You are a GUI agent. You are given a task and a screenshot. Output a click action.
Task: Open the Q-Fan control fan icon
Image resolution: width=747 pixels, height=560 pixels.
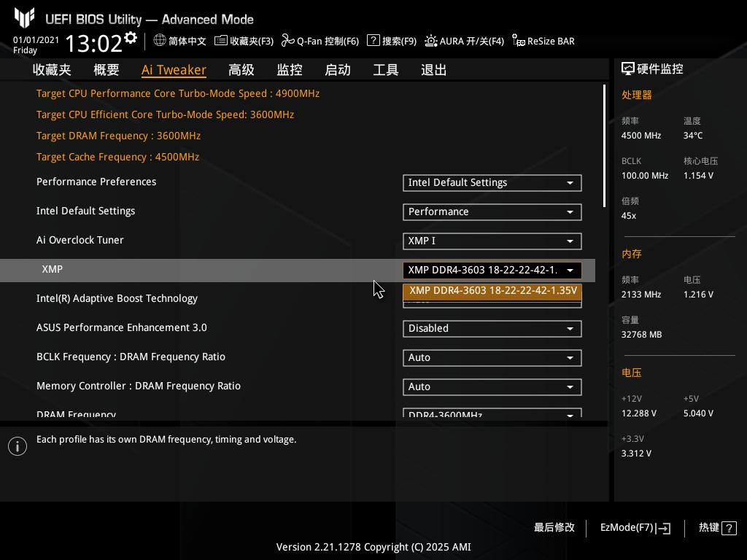[287, 41]
